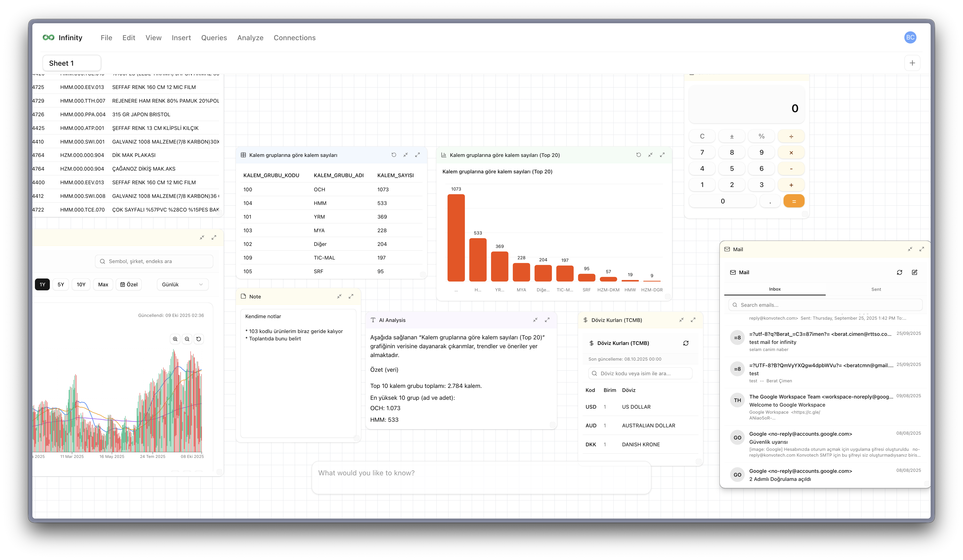Viewport: 963px width, 560px height.
Task: Click the Search emails field
Action: [x=825, y=305]
